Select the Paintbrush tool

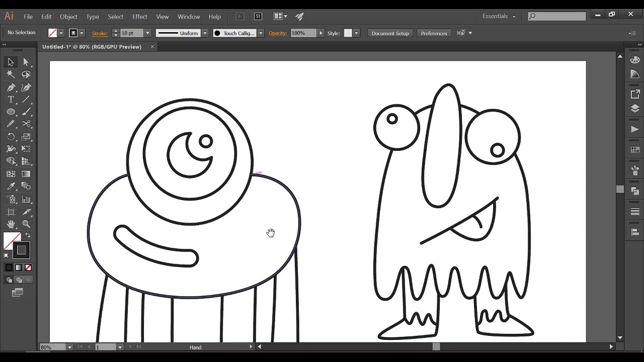click(x=26, y=112)
